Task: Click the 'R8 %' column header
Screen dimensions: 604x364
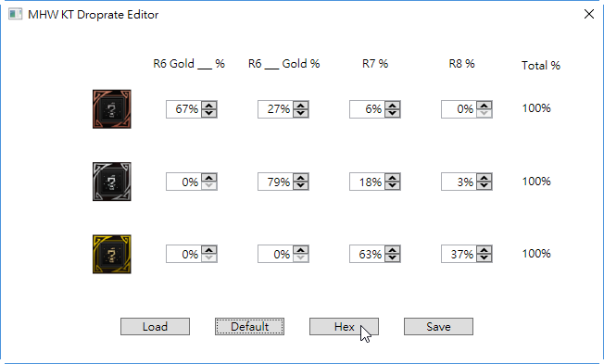Action: tap(462, 64)
